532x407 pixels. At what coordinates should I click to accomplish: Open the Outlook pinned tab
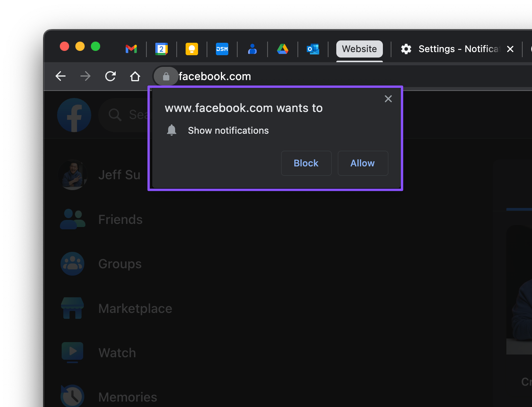tap(313, 49)
